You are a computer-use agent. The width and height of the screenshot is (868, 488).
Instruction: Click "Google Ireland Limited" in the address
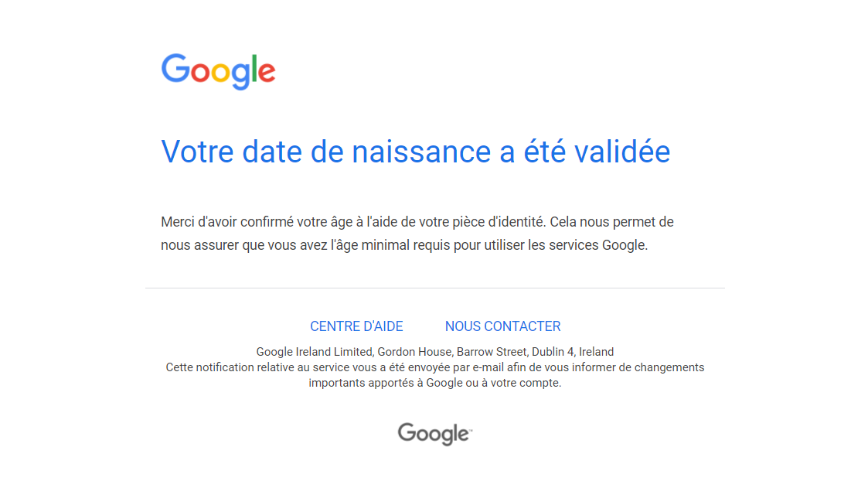click(314, 352)
